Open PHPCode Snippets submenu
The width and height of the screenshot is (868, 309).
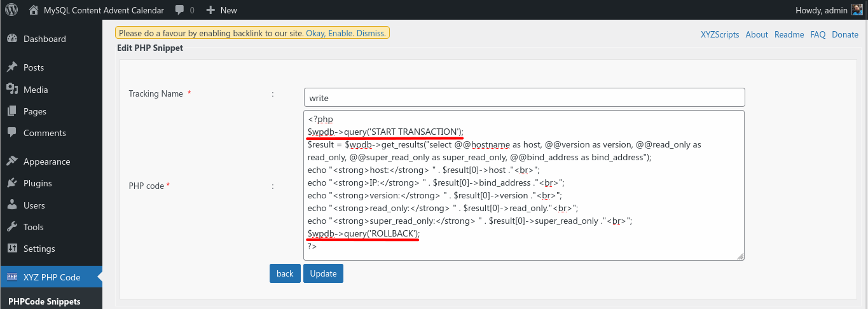[x=45, y=301]
